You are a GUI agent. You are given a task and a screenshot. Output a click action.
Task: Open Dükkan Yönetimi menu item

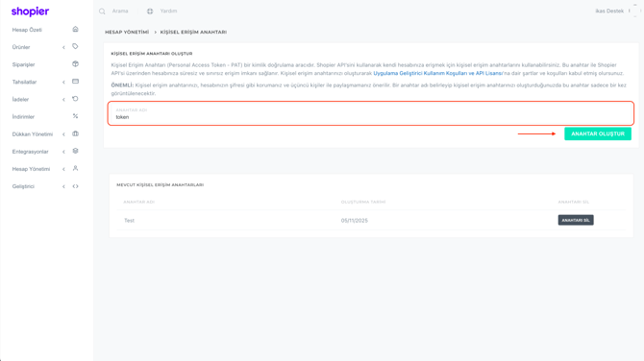pyautogui.click(x=33, y=134)
